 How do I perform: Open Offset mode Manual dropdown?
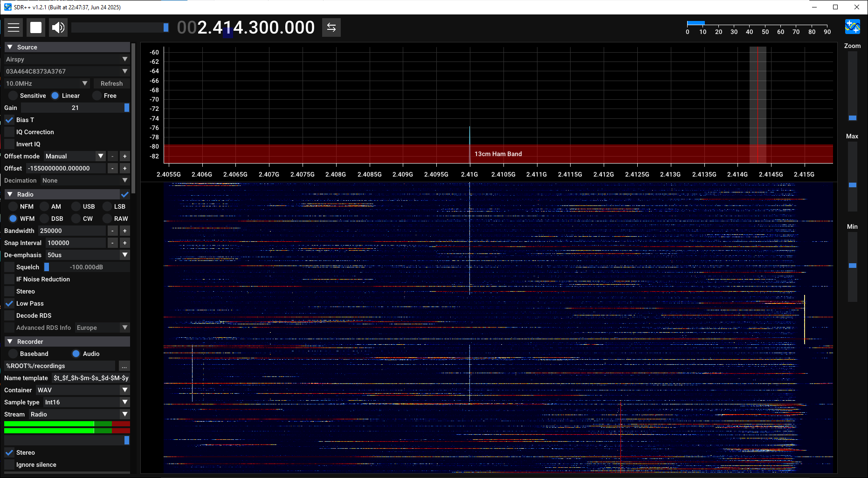(x=75, y=156)
